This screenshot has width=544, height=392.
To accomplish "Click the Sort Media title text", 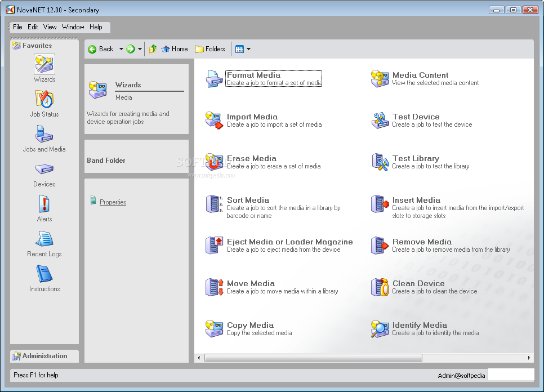I will [x=248, y=200].
